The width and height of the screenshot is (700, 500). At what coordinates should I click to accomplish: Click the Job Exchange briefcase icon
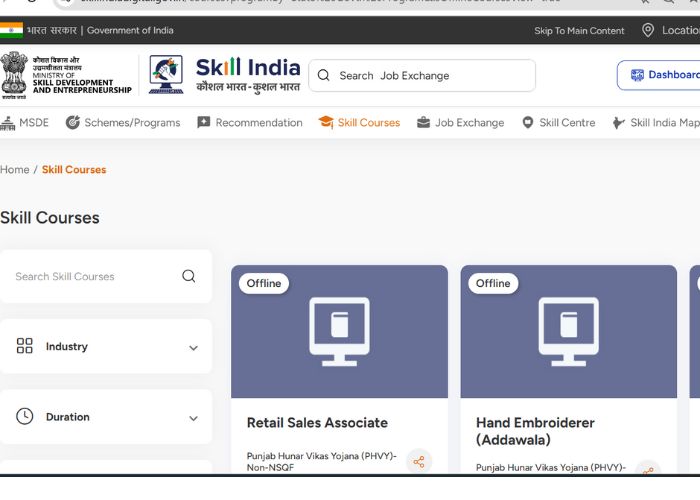(423, 122)
